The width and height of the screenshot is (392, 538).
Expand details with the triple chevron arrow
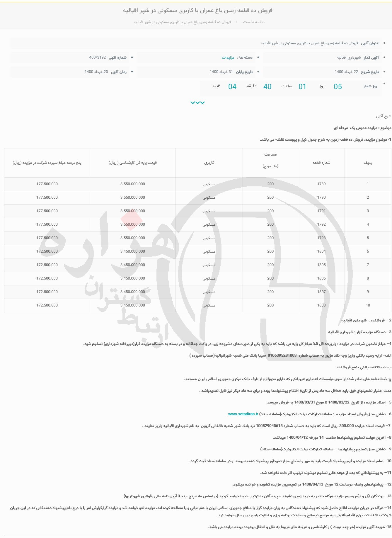coord(197,103)
